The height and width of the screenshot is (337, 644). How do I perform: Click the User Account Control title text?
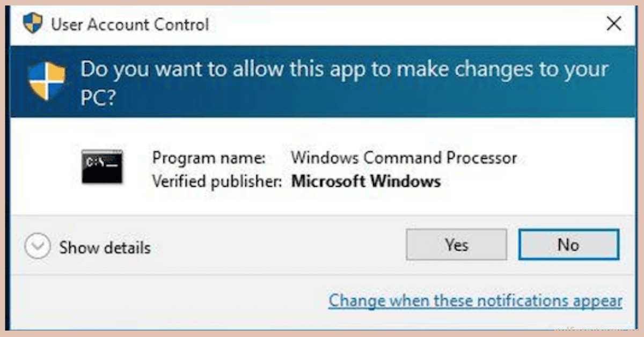(x=130, y=25)
